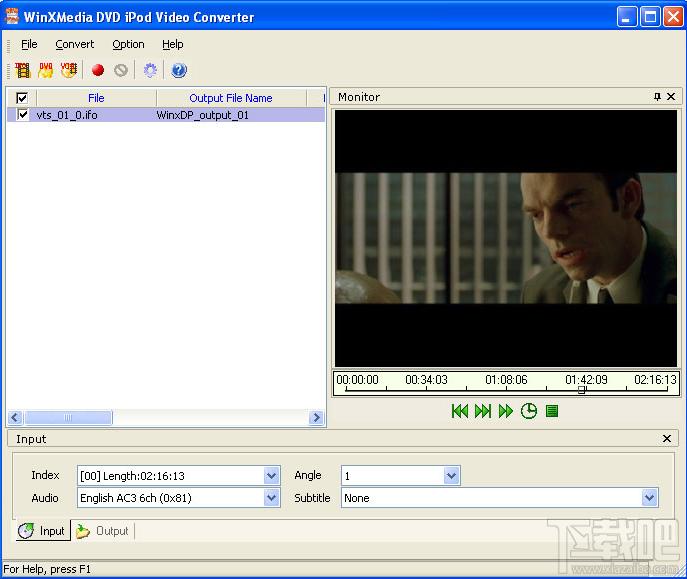Click the 00:34:03 mark on timeline
The image size is (687, 579).
[x=426, y=380]
